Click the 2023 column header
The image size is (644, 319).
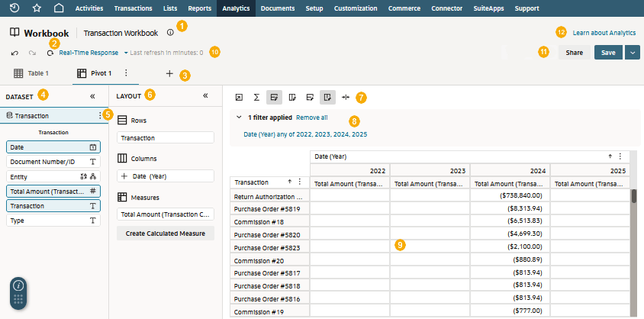click(430, 170)
